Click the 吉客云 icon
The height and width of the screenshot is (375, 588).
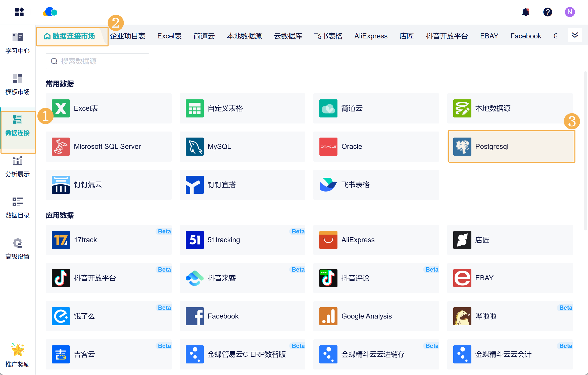click(x=61, y=354)
